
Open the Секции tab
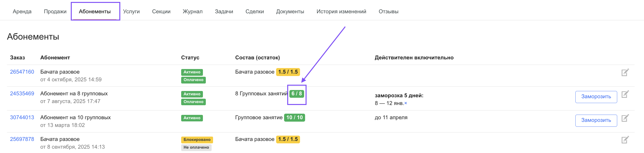pyautogui.click(x=161, y=12)
